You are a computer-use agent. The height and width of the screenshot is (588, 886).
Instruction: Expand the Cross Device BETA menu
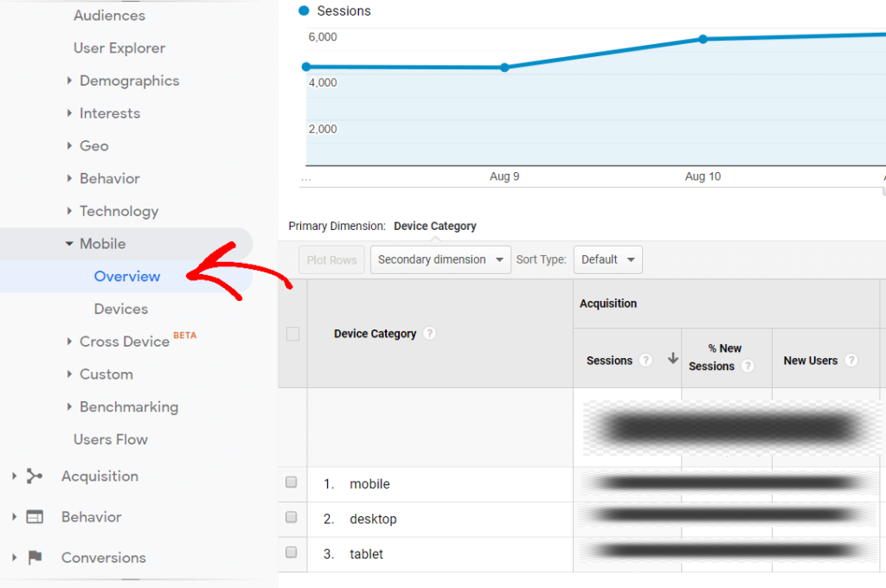pos(69,342)
